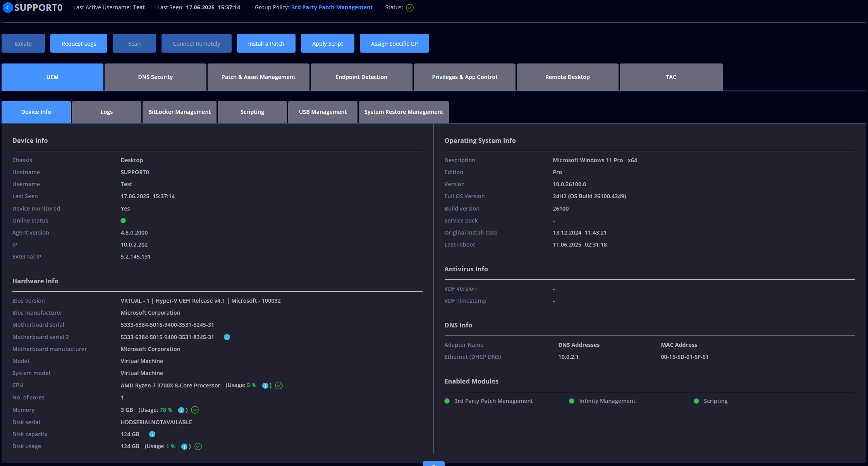Click the DNS address 10.0.2.1
The image size is (868, 466).
[x=568, y=357]
